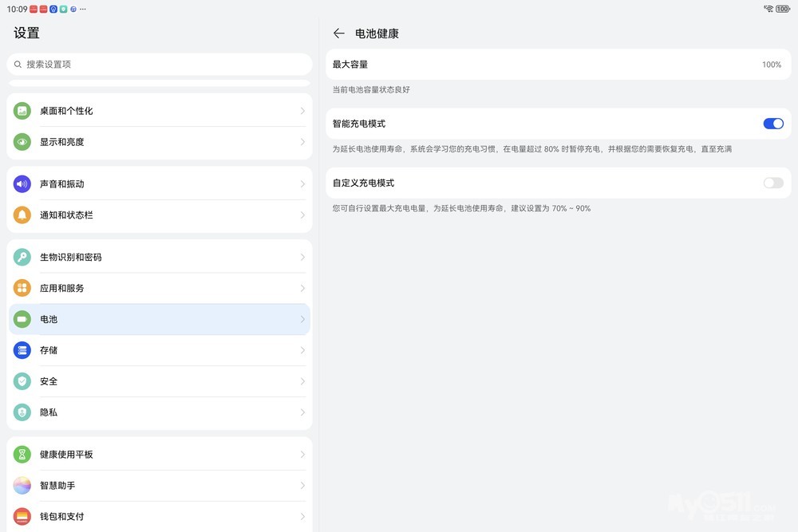
Task: Click the green eye 显示和亮度 icon
Action: (22, 142)
